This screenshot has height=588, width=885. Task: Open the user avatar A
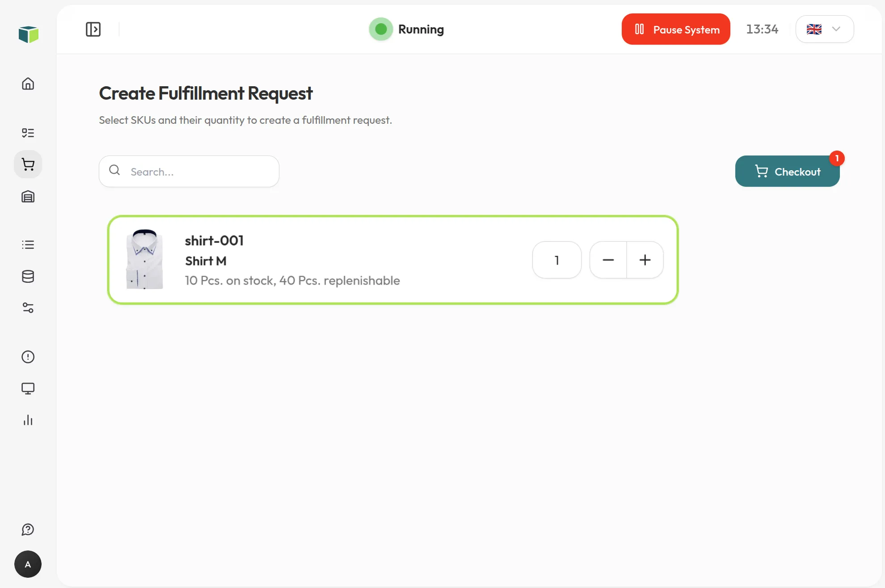tap(28, 564)
